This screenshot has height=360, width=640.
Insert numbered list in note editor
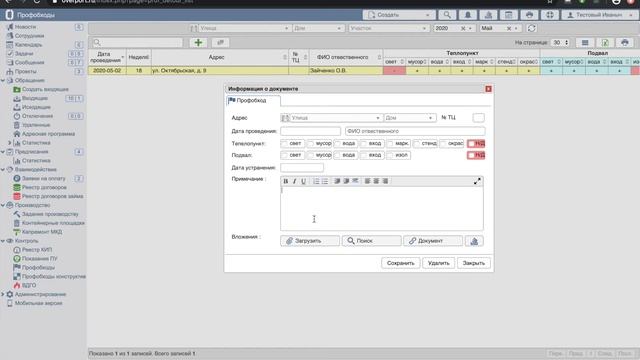click(x=316, y=181)
